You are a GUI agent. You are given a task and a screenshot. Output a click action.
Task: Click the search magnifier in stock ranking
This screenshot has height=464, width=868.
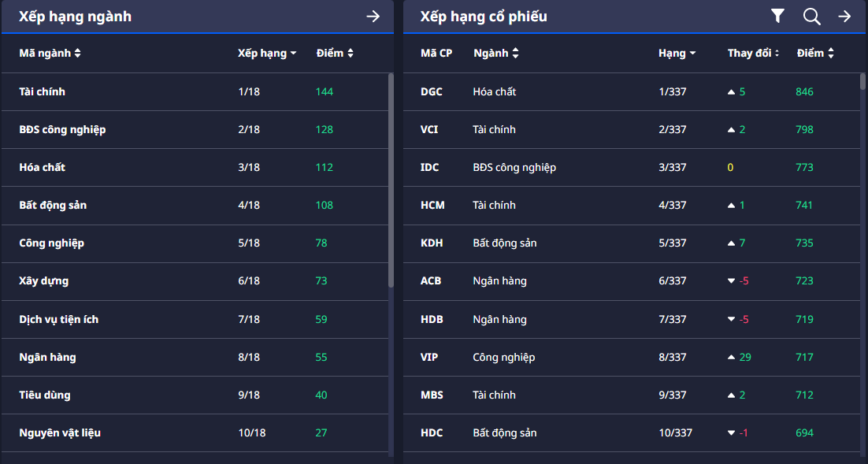click(811, 16)
